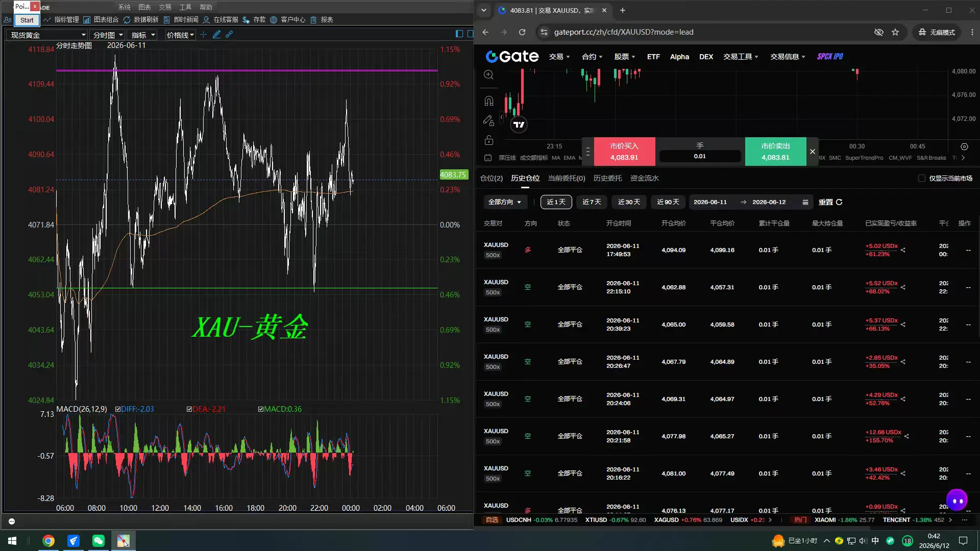The image size is (980, 551).
Task: Open the 工具 menu
Action: (185, 7)
